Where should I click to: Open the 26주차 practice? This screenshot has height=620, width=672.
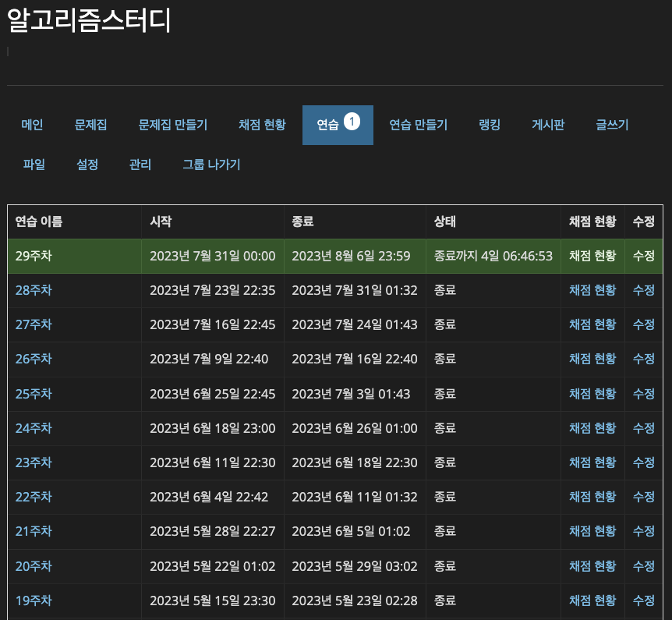coord(34,359)
